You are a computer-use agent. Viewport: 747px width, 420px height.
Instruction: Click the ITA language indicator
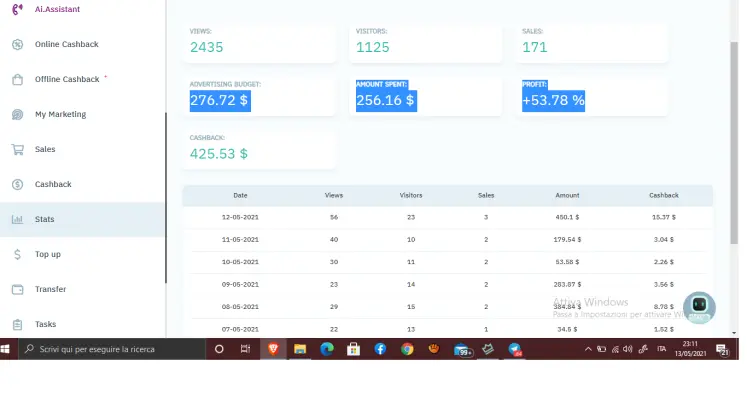tap(661, 349)
